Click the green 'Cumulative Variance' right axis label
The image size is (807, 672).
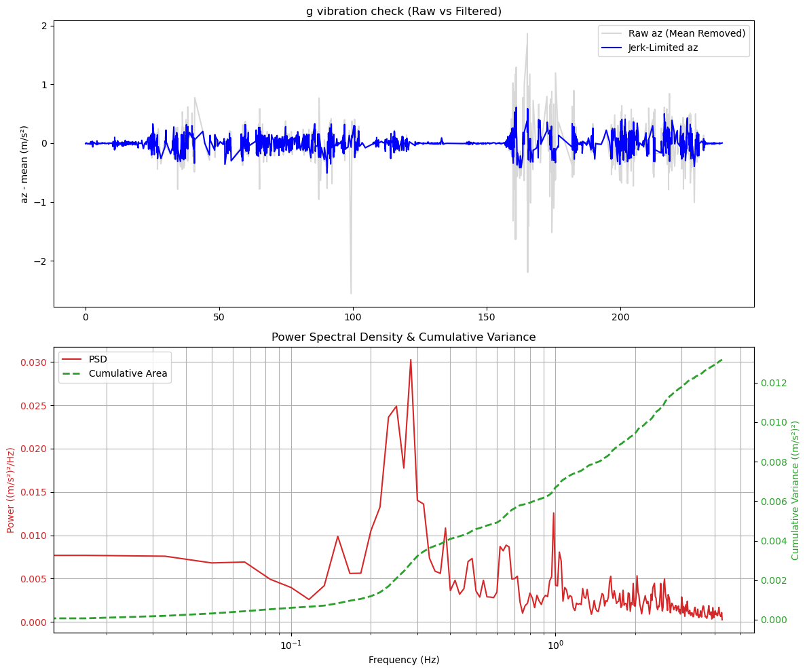[795, 490]
